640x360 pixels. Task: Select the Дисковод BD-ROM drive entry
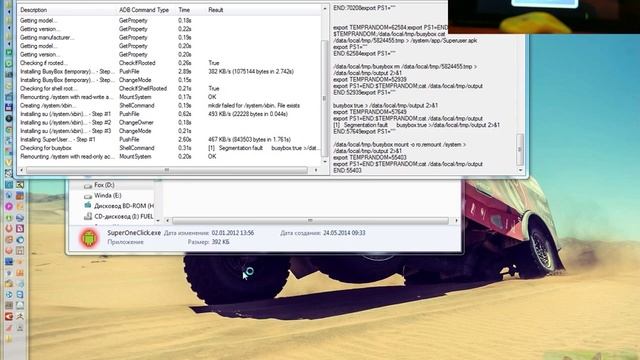click(x=124, y=206)
